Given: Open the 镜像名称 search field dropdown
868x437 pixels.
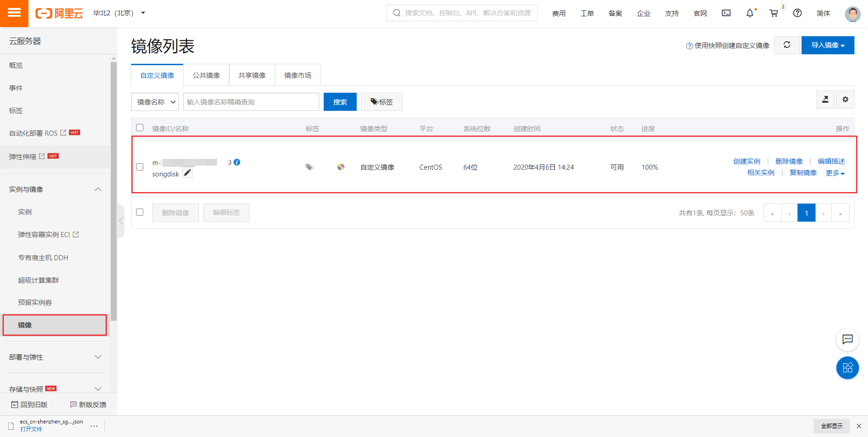Looking at the screenshot, I should [x=155, y=102].
